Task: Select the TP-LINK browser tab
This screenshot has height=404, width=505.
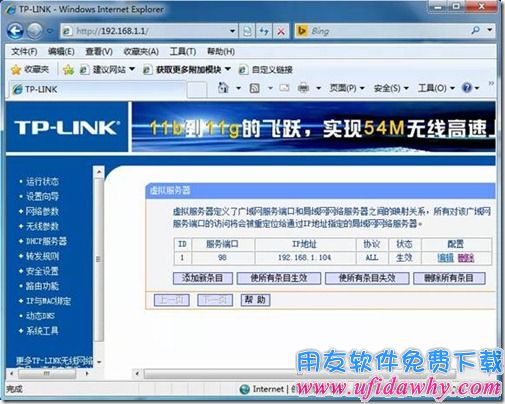Action: (x=97, y=89)
